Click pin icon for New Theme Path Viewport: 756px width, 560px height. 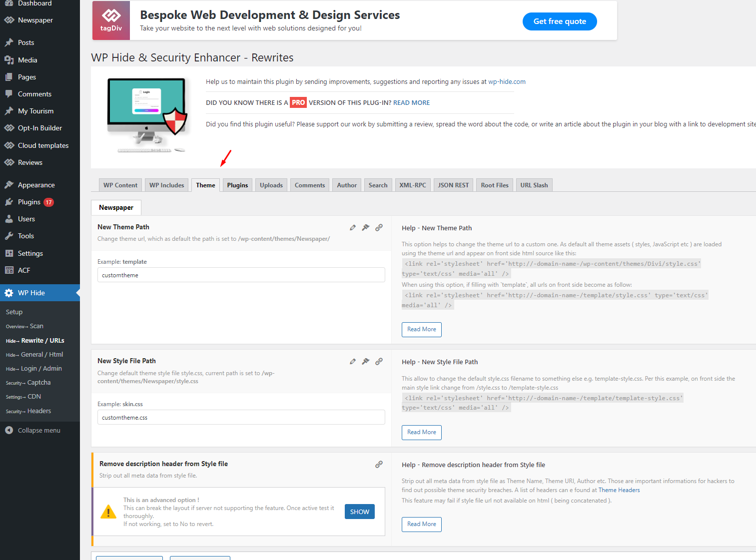pyautogui.click(x=366, y=227)
